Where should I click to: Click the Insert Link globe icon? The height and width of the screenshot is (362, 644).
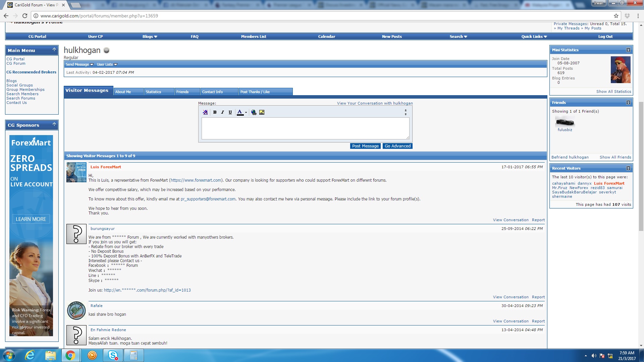[x=254, y=112]
